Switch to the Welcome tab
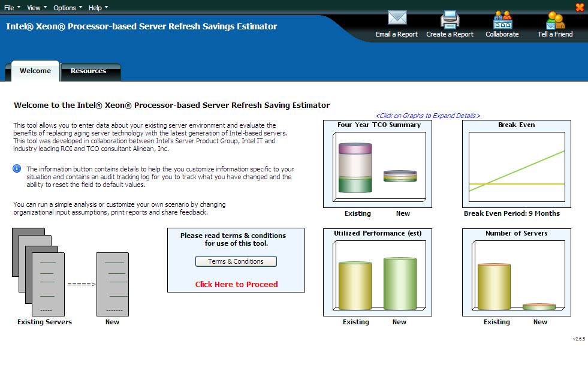The width and height of the screenshot is (588, 374). [x=35, y=71]
